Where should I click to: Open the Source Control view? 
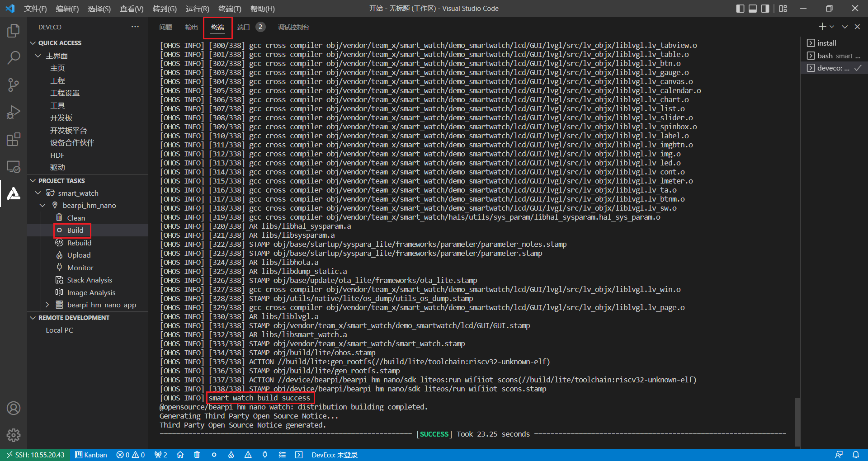tap(14, 85)
